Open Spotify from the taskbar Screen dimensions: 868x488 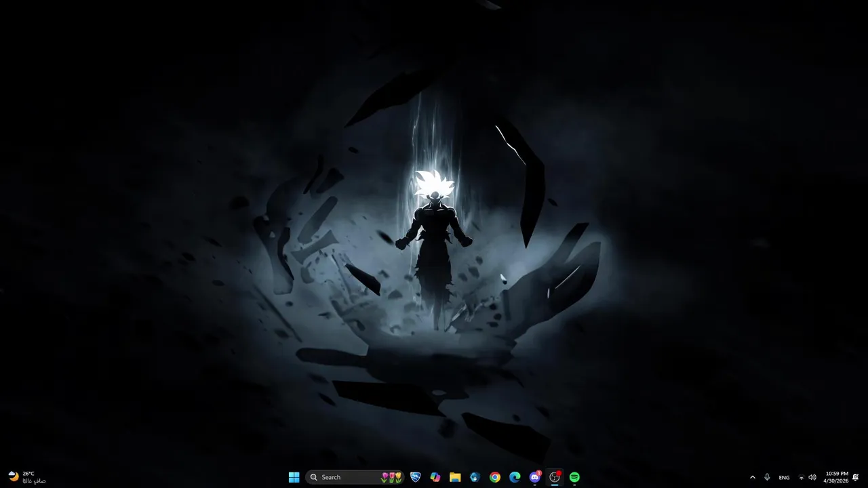[574, 477]
